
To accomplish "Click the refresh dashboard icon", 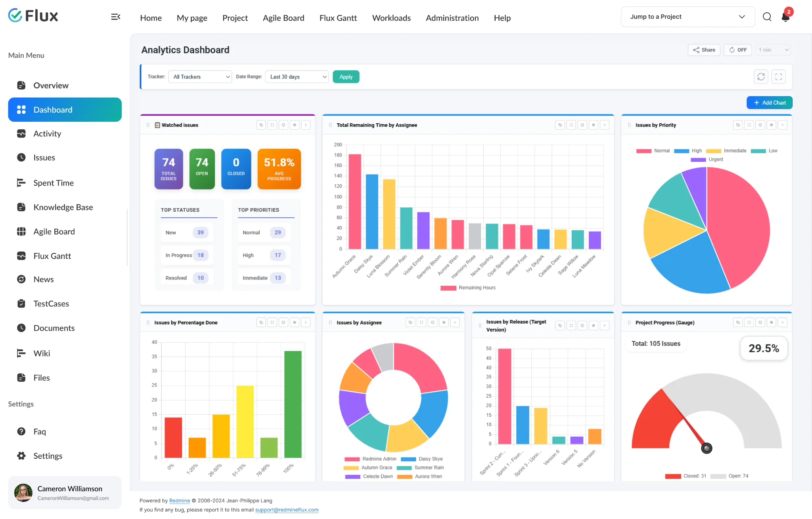I will point(761,77).
